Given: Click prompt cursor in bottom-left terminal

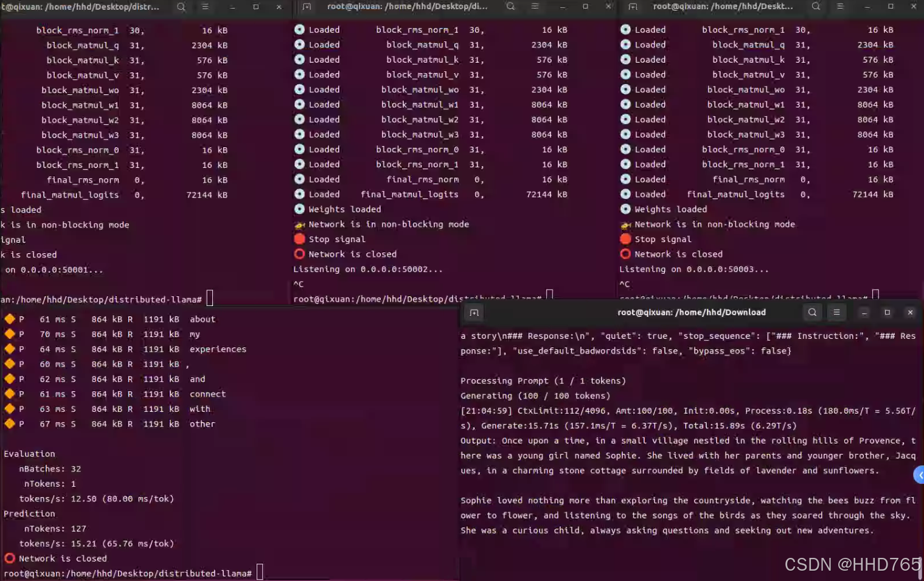Looking at the screenshot, I should pos(260,572).
